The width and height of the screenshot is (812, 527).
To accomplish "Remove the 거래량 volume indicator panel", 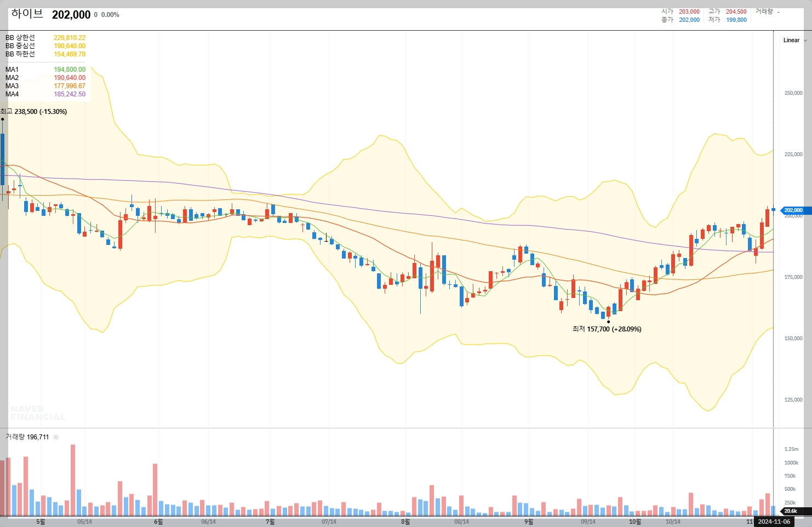I will [x=56, y=437].
